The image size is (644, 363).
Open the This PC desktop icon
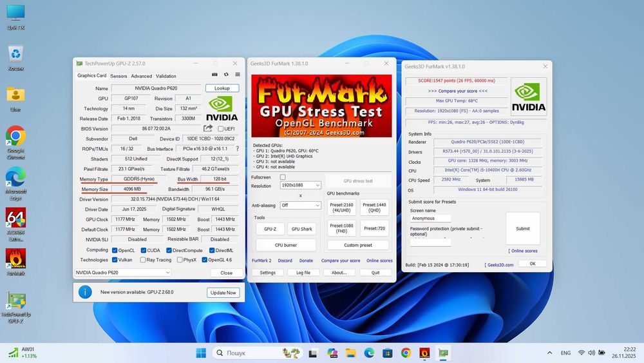(15, 17)
